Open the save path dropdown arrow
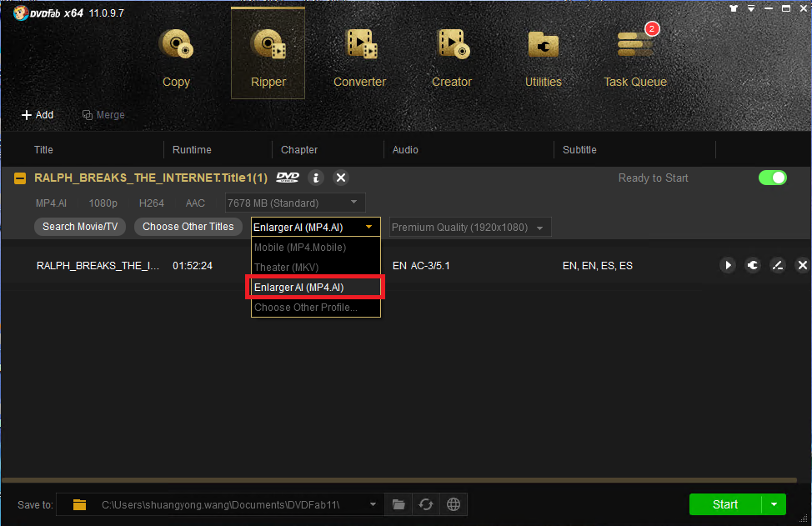812x526 pixels. (373, 504)
